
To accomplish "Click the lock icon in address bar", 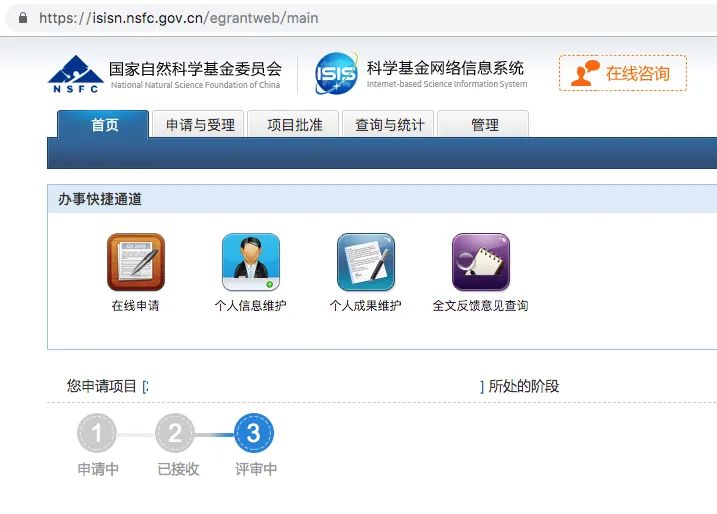I will coord(23,18).
